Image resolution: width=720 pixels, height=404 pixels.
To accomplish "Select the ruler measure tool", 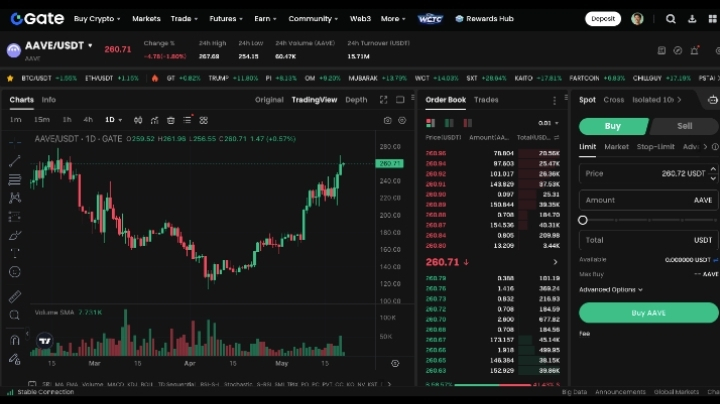I will (15, 297).
